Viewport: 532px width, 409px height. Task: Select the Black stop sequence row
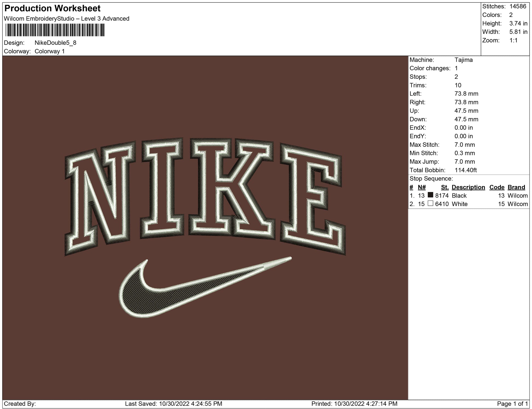tap(459, 196)
